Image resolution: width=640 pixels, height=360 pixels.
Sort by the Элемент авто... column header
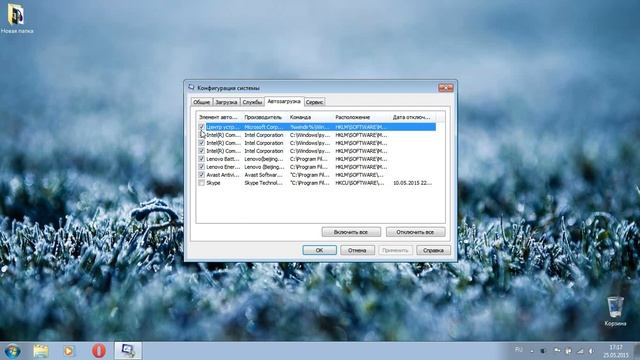point(219,117)
